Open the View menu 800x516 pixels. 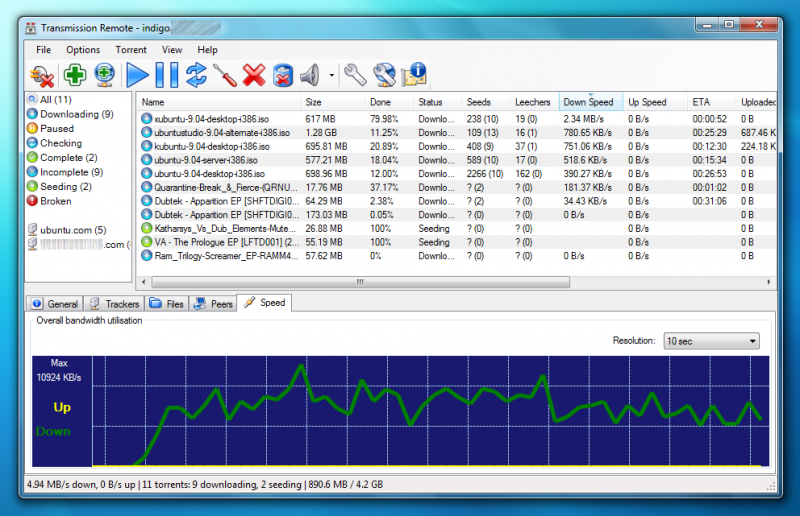point(172,50)
